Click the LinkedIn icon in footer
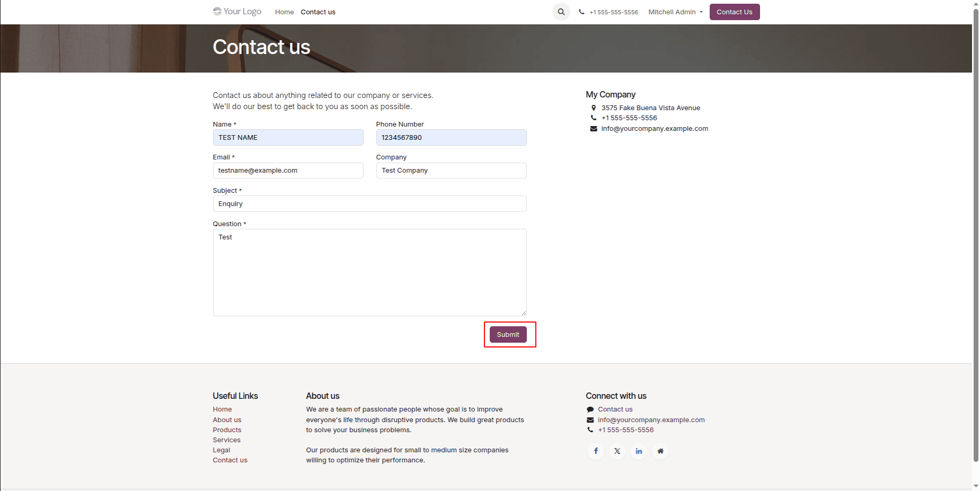 pos(639,451)
